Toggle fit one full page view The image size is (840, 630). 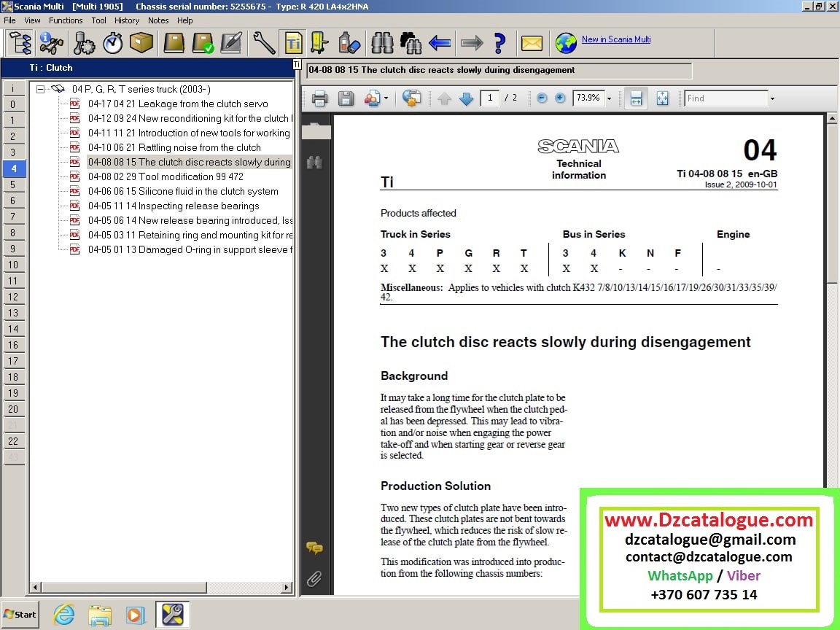tap(663, 98)
